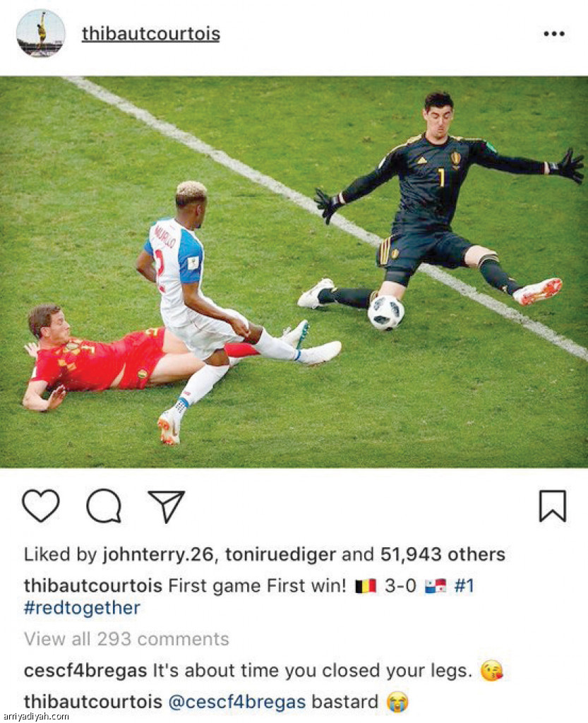The height and width of the screenshot is (723, 588).
Task: Open the #redtogether hashtag
Action: (x=82, y=608)
